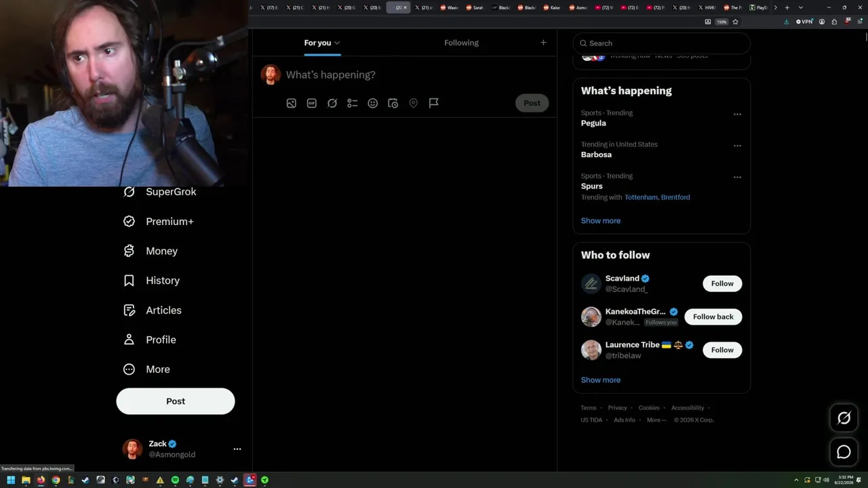Viewport: 868px width, 488px height.
Task: Bookmark this page with the star icon
Action: tap(735, 22)
